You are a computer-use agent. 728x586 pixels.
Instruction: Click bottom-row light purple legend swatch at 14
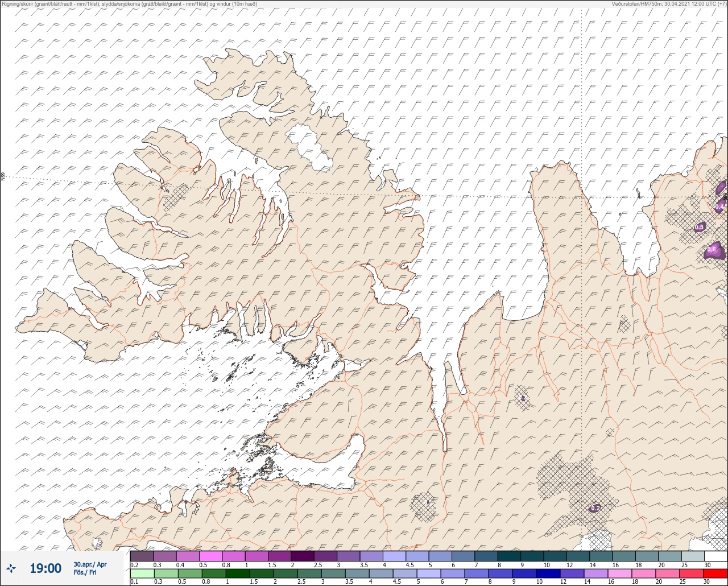click(595, 573)
